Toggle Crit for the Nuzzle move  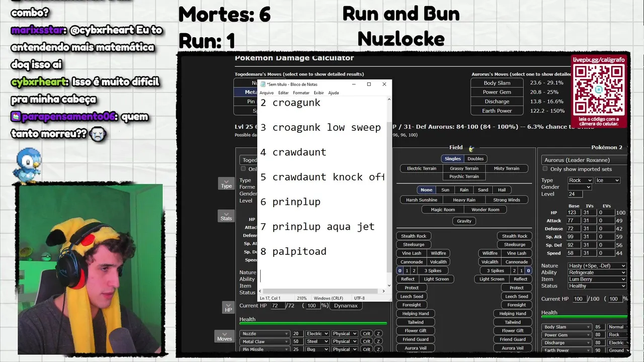[366, 334]
